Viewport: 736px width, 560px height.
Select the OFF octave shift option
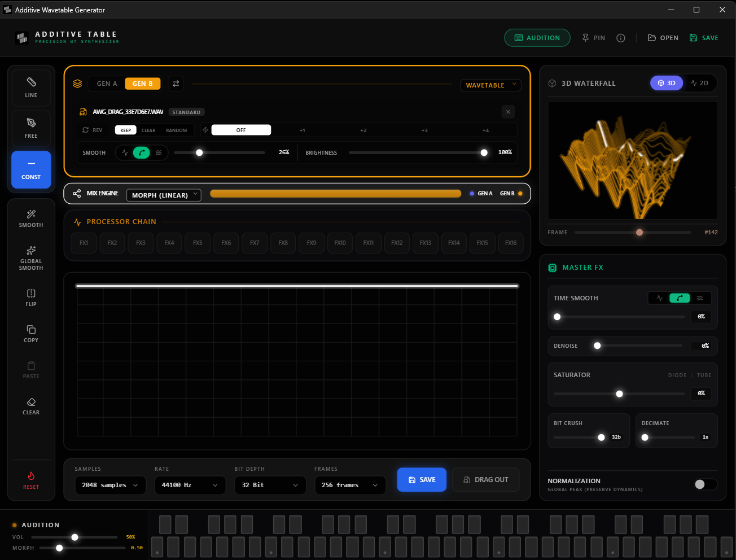point(241,130)
